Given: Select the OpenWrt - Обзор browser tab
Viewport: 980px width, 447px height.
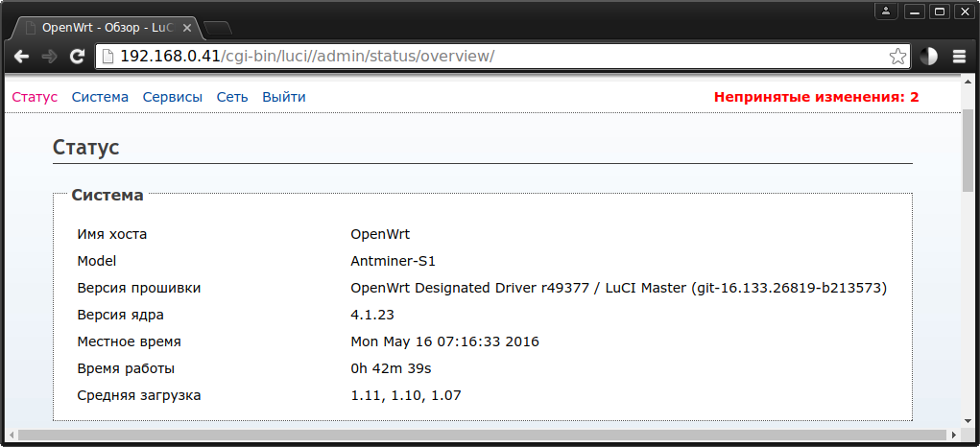Looking at the screenshot, I should (x=106, y=27).
